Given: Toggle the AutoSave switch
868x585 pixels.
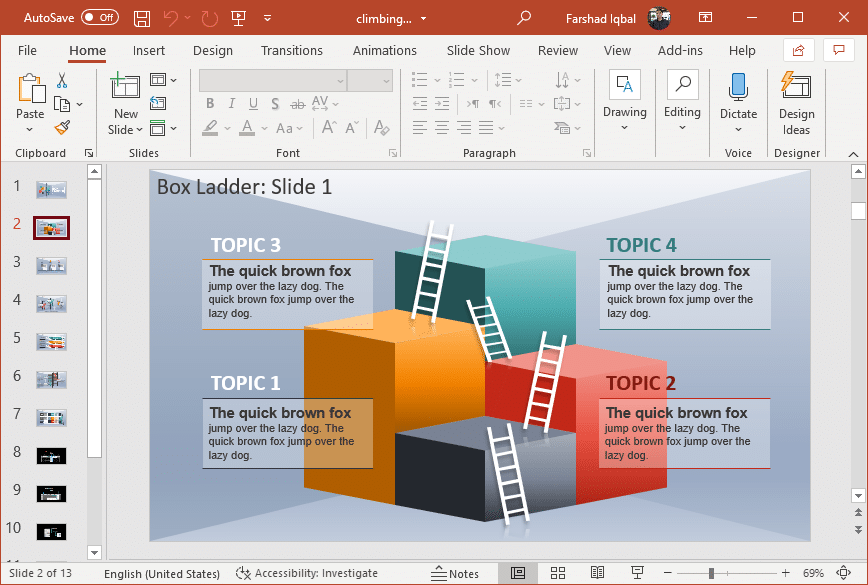Looking at the screenshot, I should pos(100,18).
